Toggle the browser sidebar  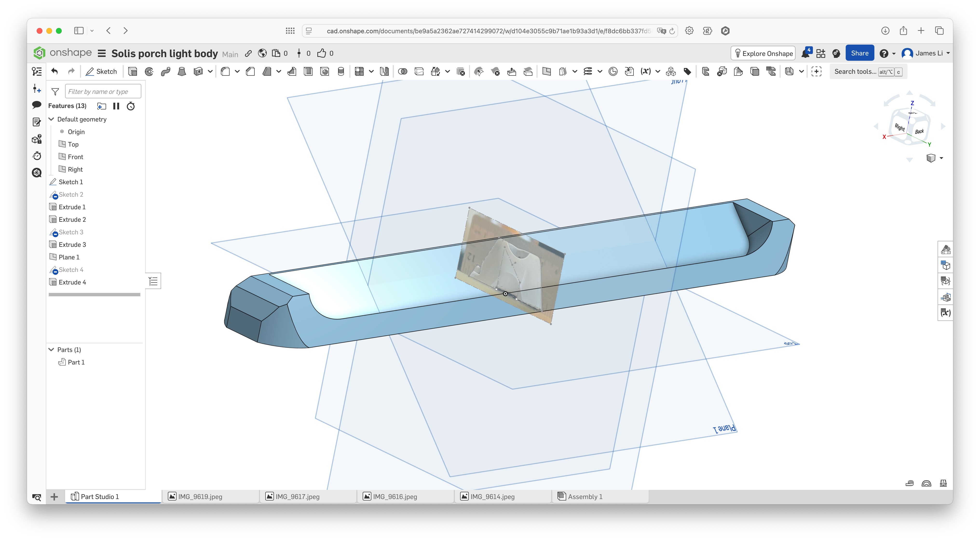point(79,31)
